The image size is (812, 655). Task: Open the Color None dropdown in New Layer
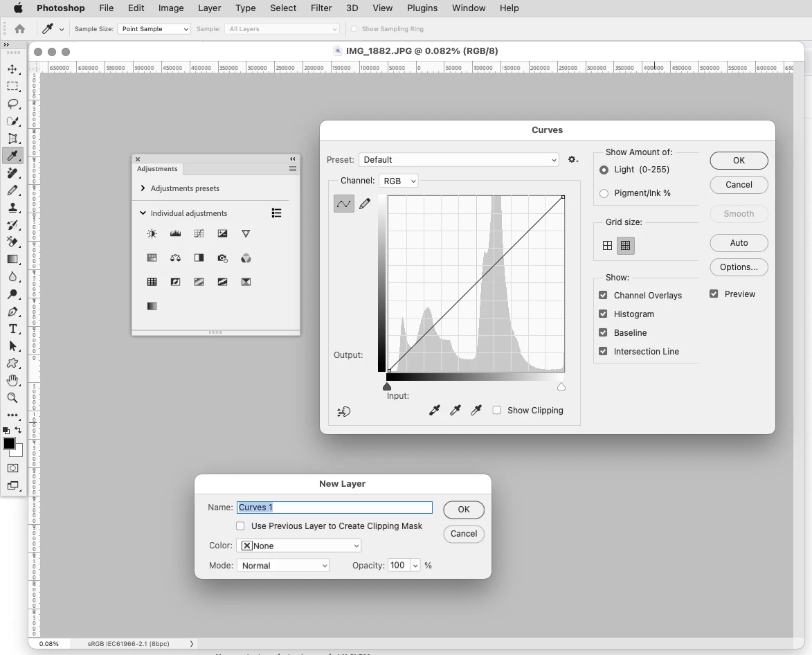pyautogui.click(x=299, y=546)
